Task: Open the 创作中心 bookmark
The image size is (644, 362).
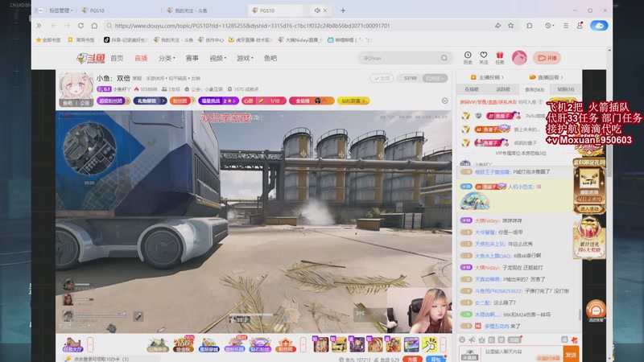Action: [x=211, y=39]
